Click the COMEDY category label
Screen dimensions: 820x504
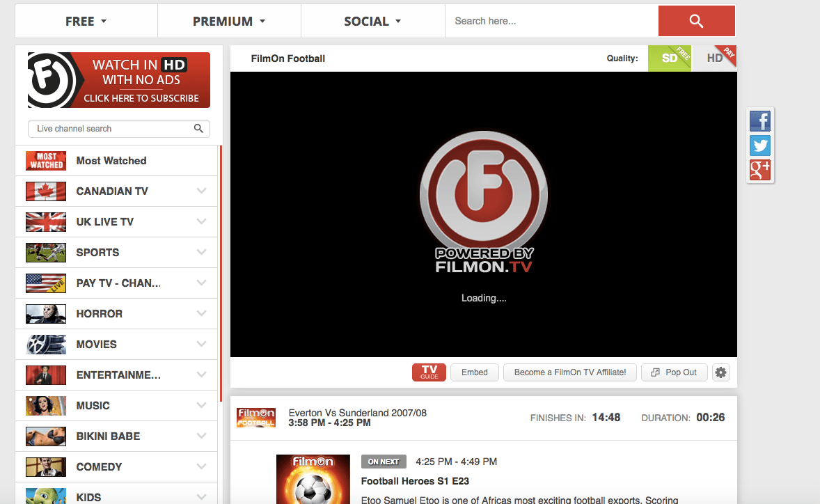point(99,467)
